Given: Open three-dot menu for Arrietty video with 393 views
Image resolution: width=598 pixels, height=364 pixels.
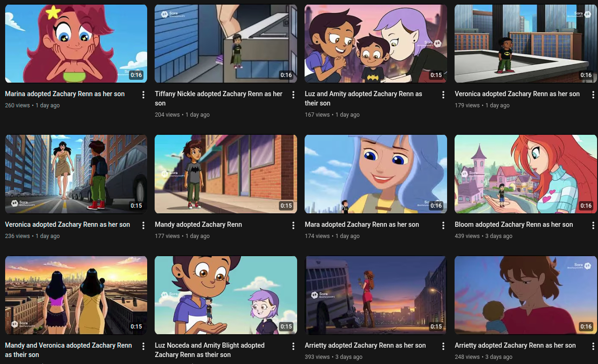Looking at the screenshot, I should coord(443,346).
